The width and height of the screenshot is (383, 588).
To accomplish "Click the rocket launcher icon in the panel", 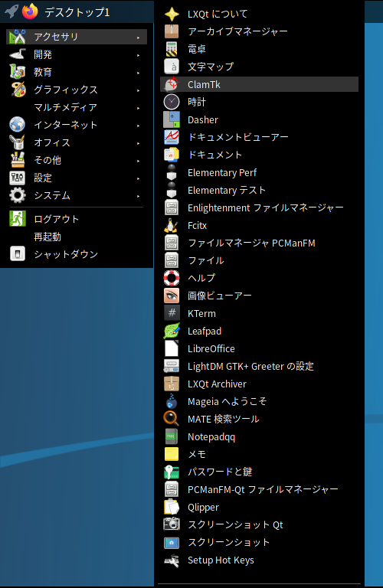I will [11, 11].
